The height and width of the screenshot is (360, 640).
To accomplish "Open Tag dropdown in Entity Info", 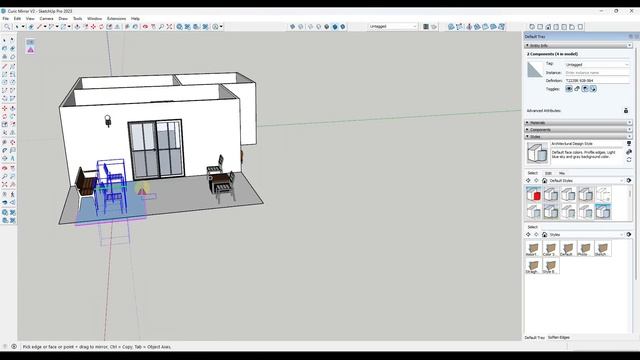I will point(597,64).
